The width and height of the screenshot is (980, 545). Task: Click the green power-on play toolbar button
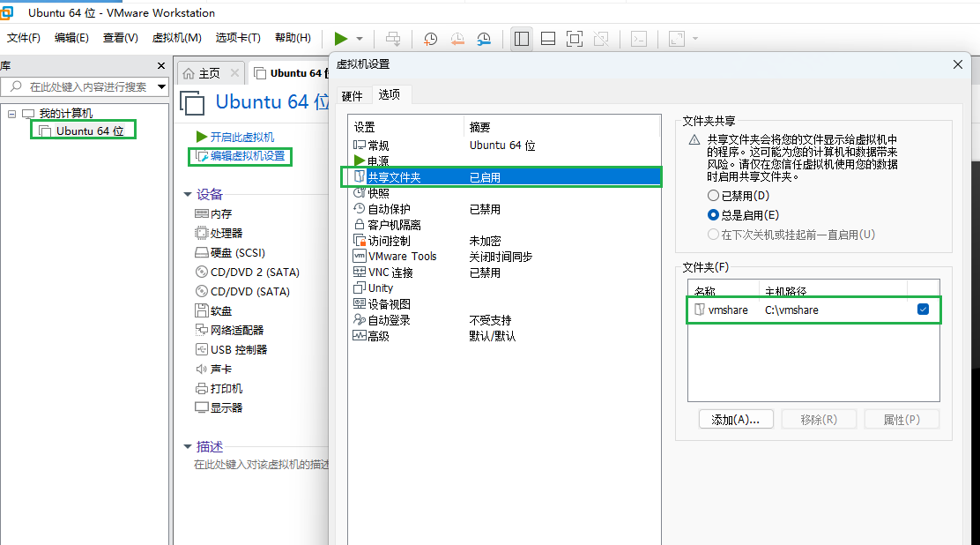[x=341, y=39]
